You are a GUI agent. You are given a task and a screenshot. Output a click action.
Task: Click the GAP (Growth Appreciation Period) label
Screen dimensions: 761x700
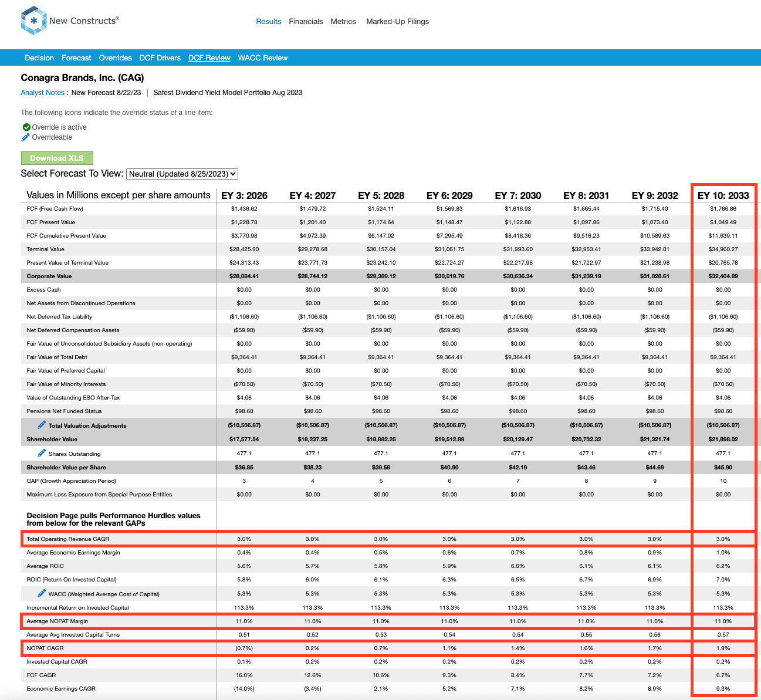[x=71, y=481]
